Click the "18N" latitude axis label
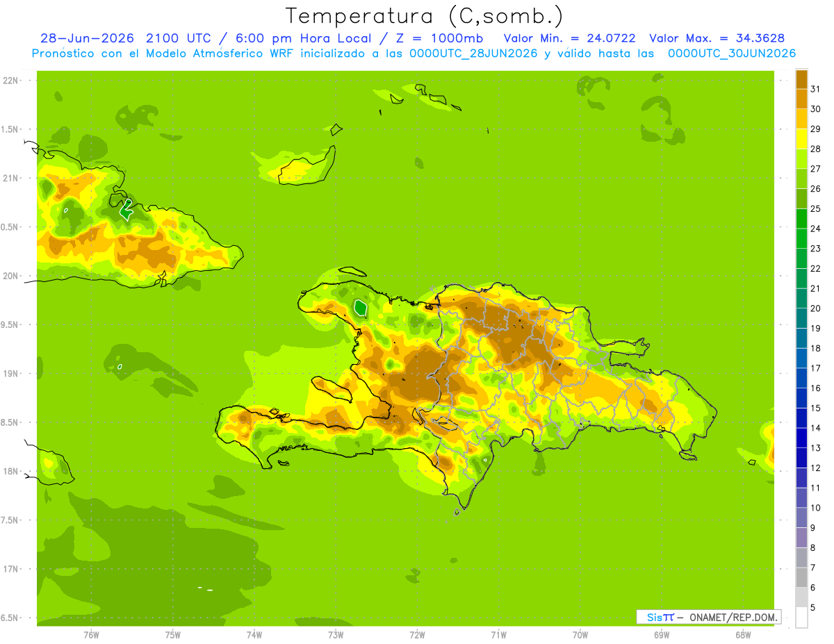The width and height of the screenshot is (834, 644). (11, 471)
